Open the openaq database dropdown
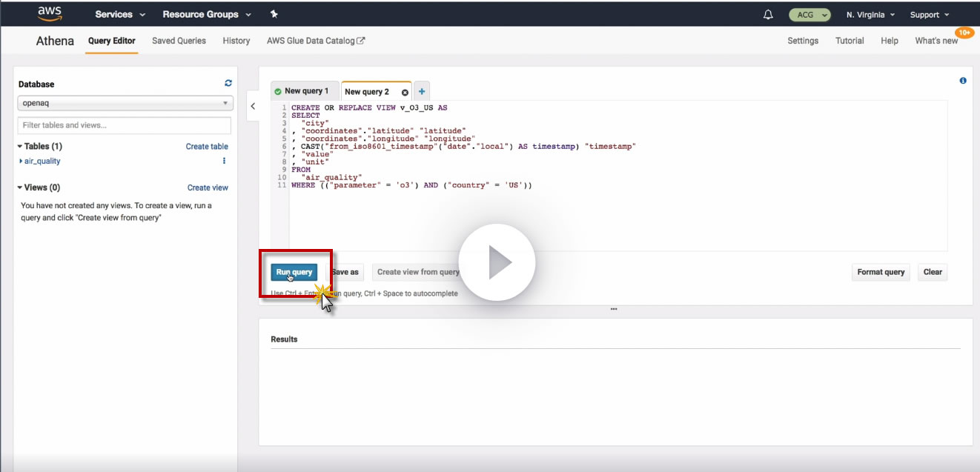 click(x=125, y=103)
